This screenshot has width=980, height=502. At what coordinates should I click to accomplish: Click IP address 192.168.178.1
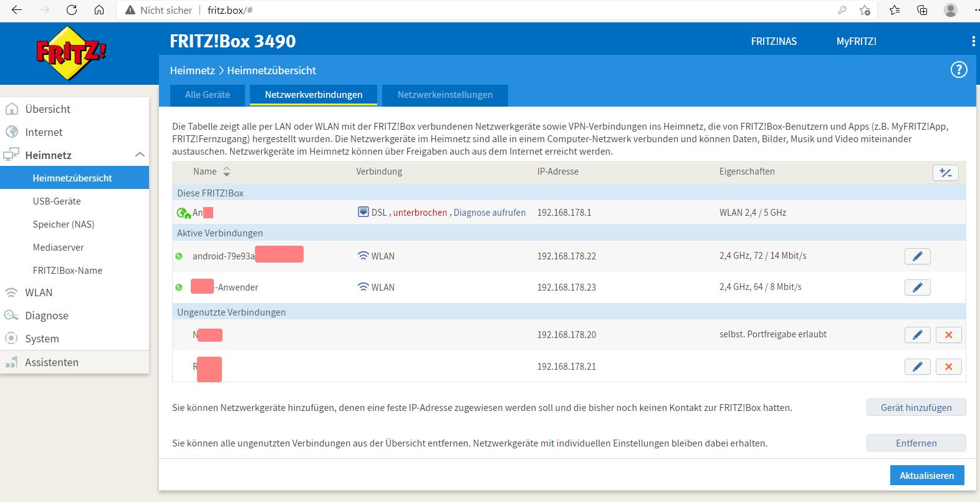click(564, 213)
